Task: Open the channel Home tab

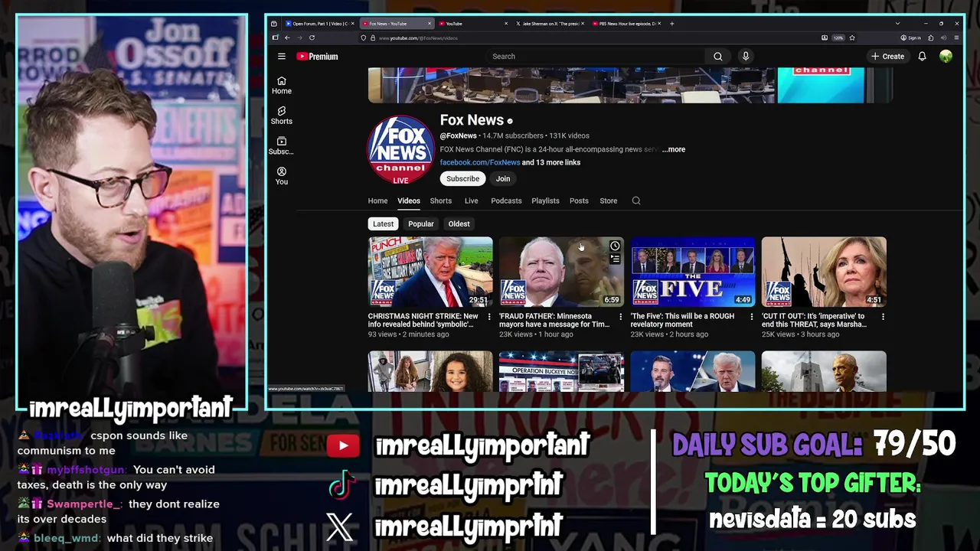Action: [x=377, y=201]
